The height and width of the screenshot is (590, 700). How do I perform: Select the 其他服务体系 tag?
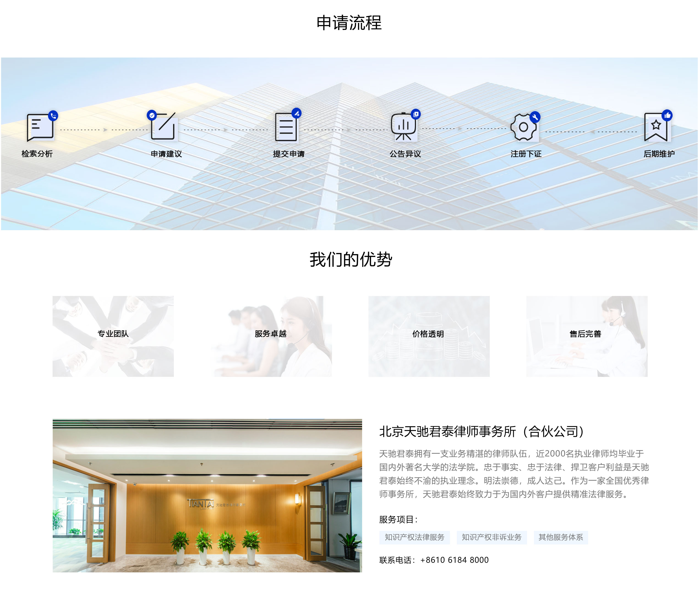point(561,538)
